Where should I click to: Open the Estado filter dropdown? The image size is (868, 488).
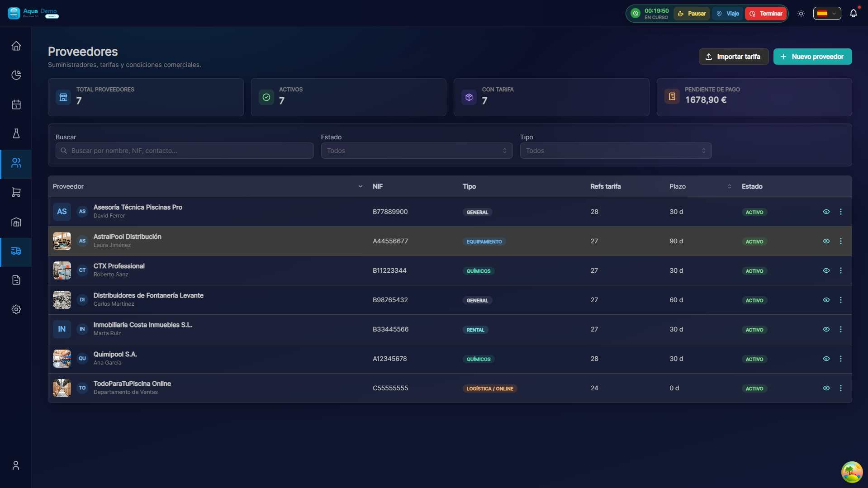coord(417,151)
